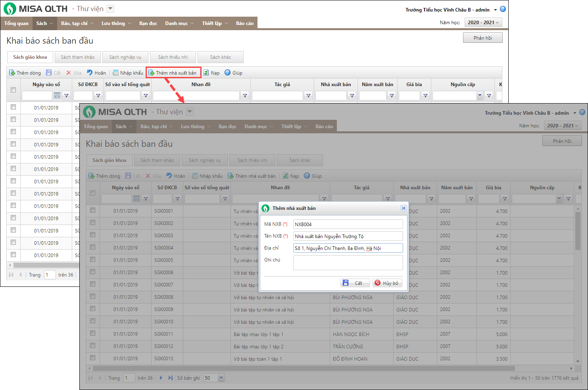This screenshot has height=390, width=588.
Task: Tick the checkbox for row SGK0001
Action: [92, 210]
